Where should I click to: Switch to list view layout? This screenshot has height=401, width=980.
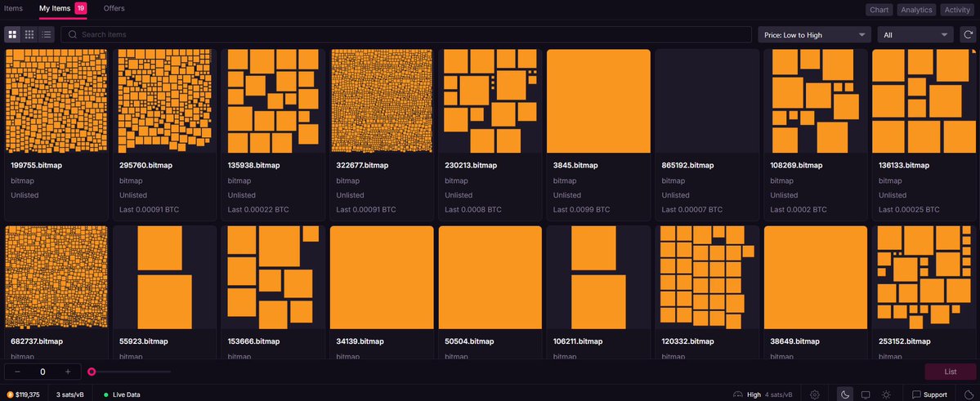click(x=47, y=34)
